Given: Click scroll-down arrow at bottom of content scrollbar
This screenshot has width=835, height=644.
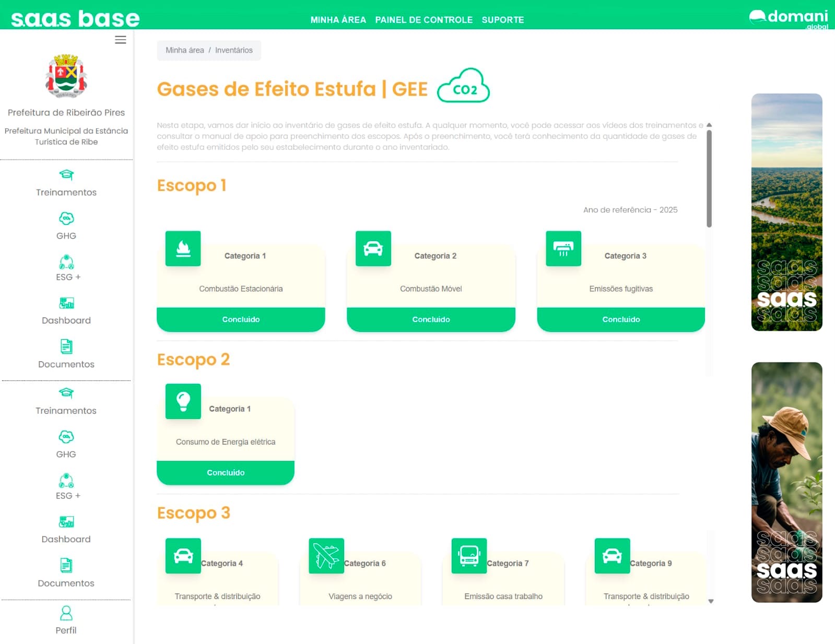Looking at the screenshot, I should click(x=711, y=601).
